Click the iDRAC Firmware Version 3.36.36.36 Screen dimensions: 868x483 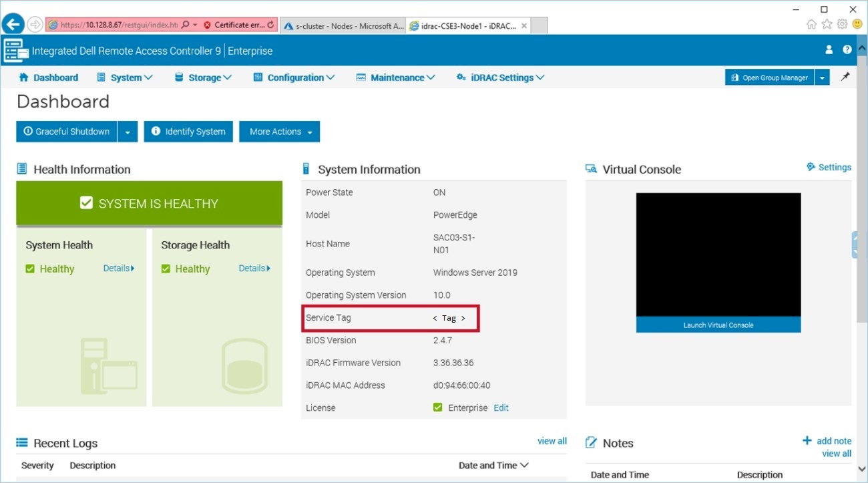point(453,363)
